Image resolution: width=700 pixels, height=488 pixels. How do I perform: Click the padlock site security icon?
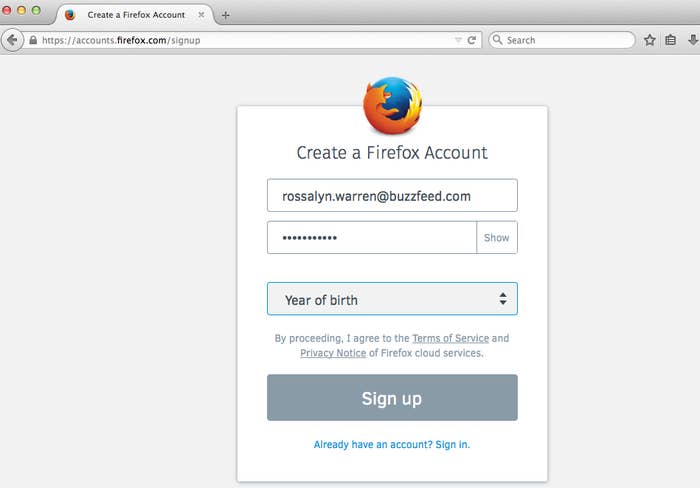coord(33,40)
